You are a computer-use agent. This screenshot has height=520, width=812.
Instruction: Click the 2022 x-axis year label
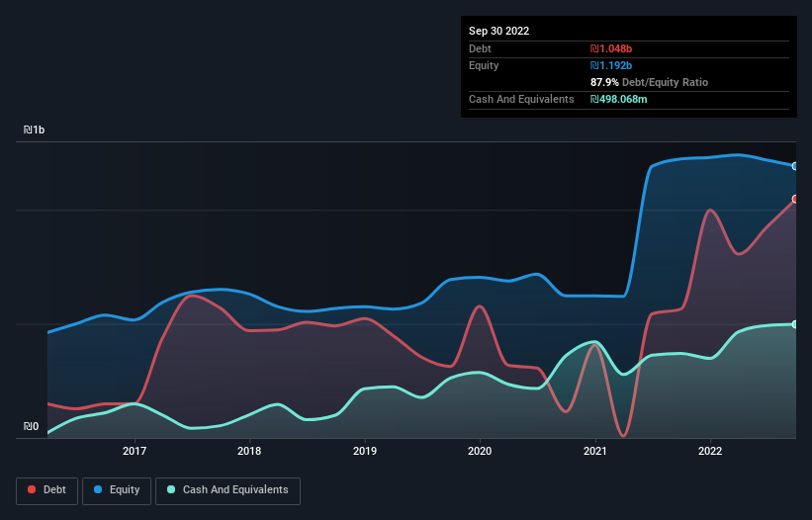(x=710, y=451)
